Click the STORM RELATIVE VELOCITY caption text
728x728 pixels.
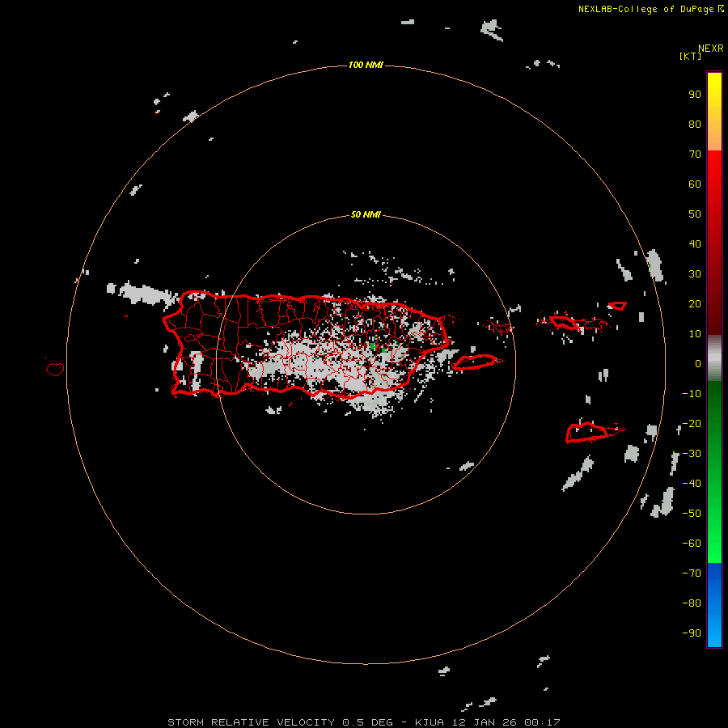251,722
